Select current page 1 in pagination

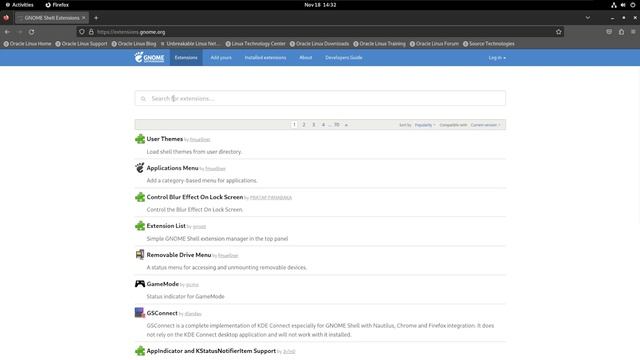[x=294, y=124]
